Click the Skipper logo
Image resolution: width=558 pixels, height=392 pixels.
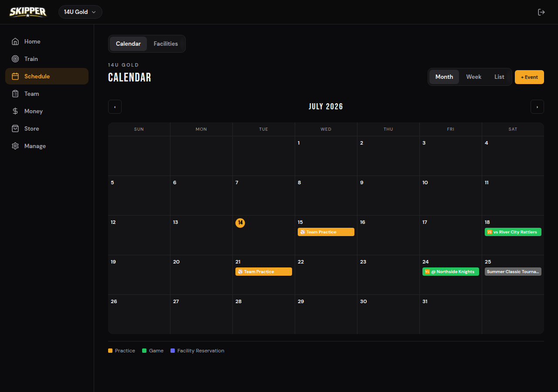click(28, 12)
